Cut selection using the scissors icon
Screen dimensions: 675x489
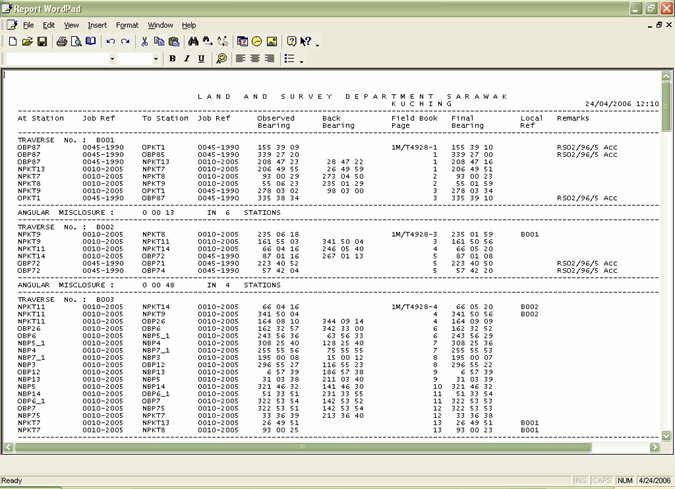coord(145,42)
